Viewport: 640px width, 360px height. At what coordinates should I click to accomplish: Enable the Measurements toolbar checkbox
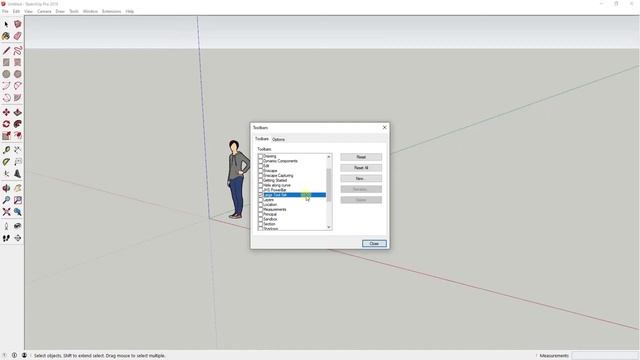pos(260,209)
